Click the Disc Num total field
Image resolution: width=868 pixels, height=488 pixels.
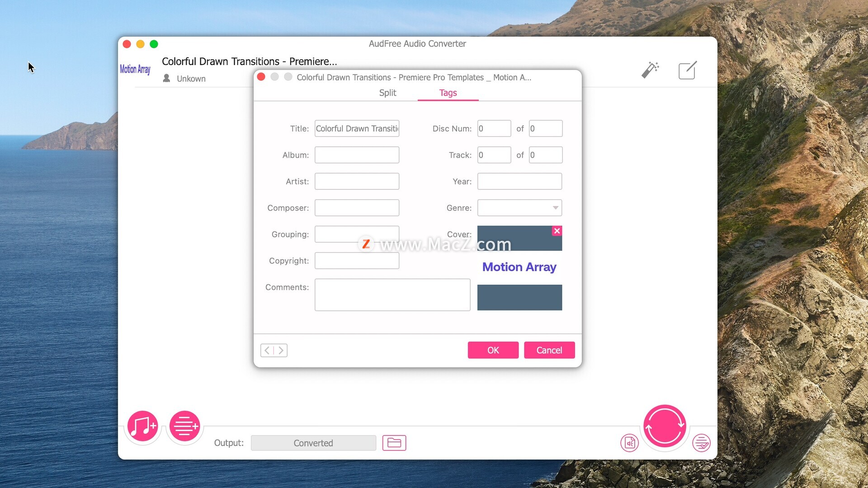pos(546,128)
